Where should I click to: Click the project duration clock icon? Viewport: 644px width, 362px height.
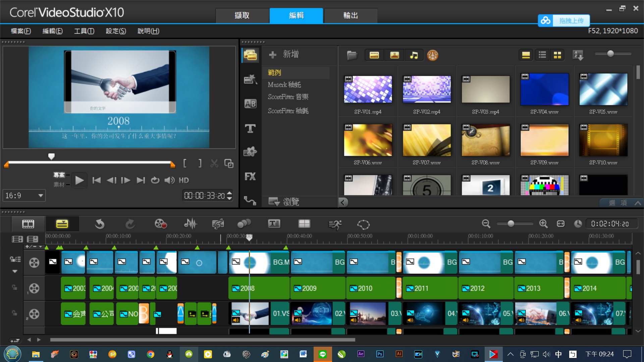pos(578,224)
